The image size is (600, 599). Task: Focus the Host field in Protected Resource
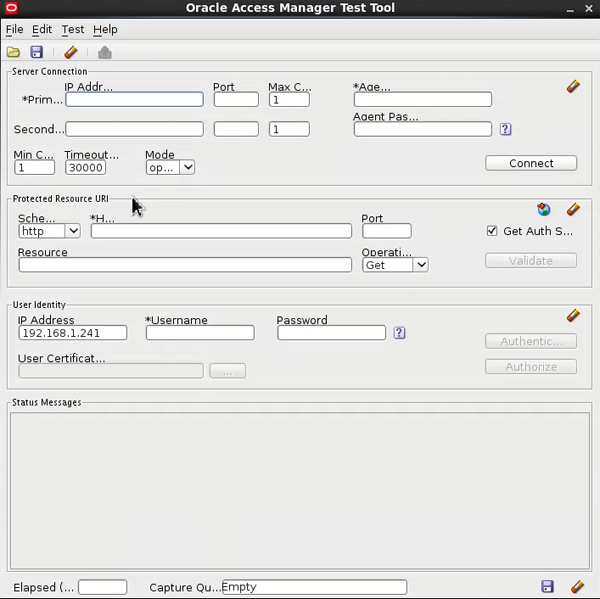point(221,231)
